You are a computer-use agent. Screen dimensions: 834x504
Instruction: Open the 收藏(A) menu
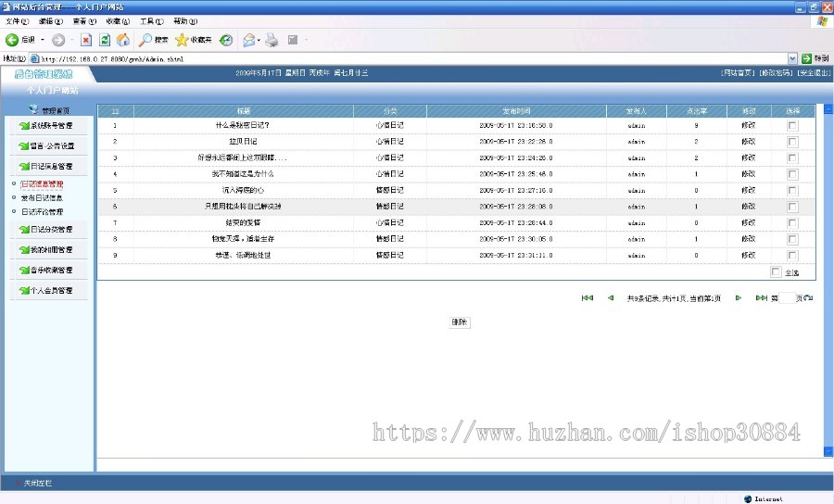[x=118, y=21]
